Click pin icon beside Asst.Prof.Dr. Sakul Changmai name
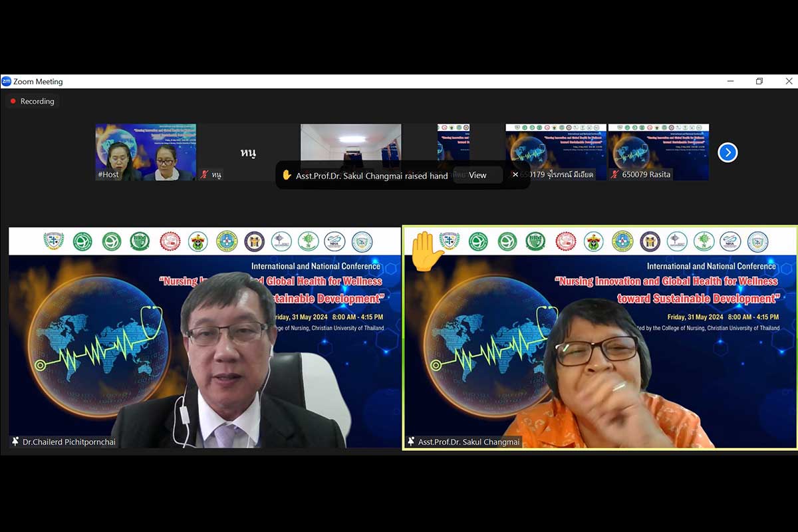Viewport: 798px width, 532px height. (x=411, y=442)
